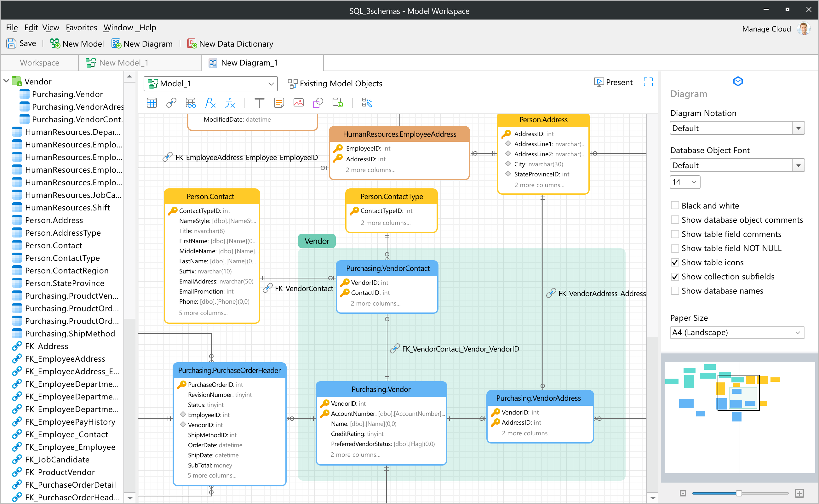
Task: Open the Database Object Font dropdown
Action: point(737,165)
